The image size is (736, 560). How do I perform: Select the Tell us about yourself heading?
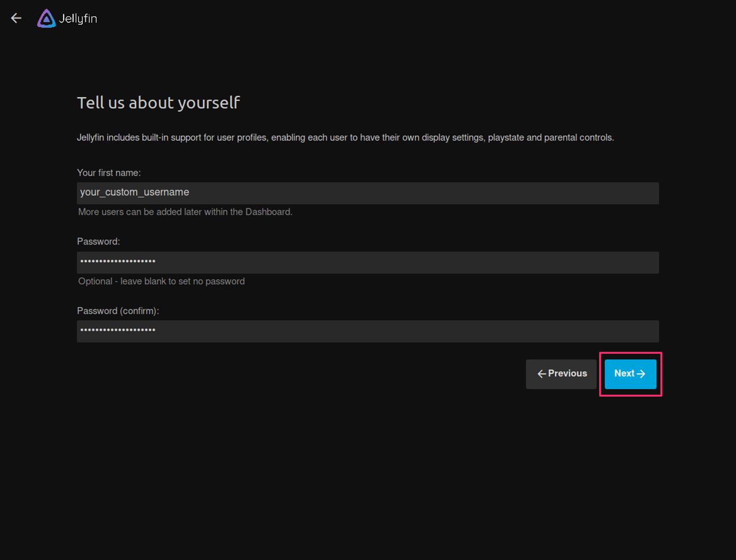pyautogui.click(x=159, y=102)
